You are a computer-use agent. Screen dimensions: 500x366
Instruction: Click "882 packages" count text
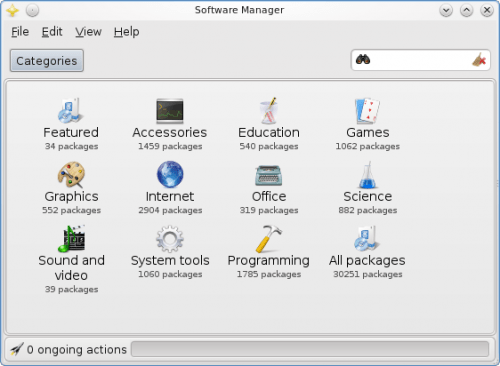click(368, 210)
